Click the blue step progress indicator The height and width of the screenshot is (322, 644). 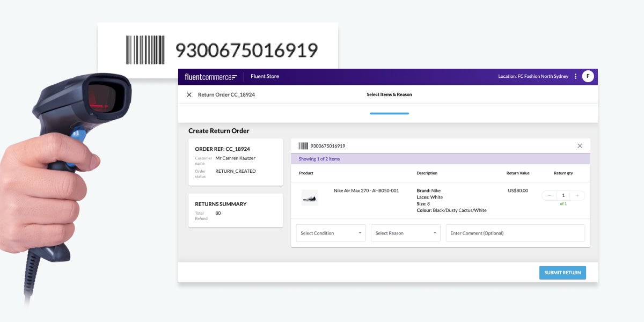(x=390, y=113)
